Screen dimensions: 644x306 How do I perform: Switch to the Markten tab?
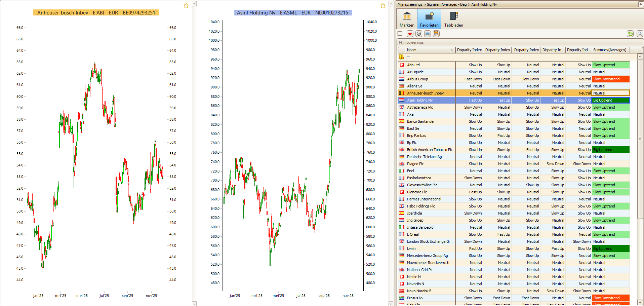pos(407,19)
